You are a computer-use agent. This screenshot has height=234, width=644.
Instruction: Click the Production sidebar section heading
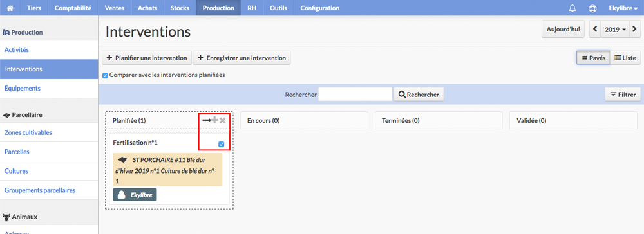click(23, 32)
